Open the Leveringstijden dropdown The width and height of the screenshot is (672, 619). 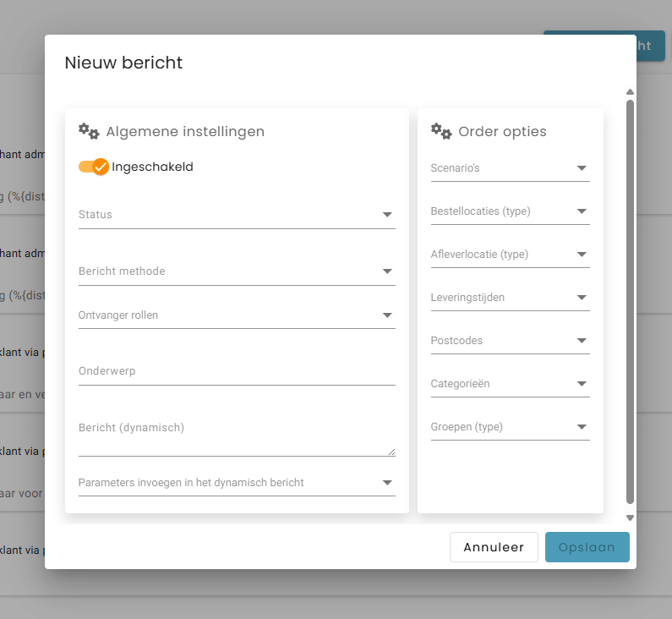coord(510,298)
